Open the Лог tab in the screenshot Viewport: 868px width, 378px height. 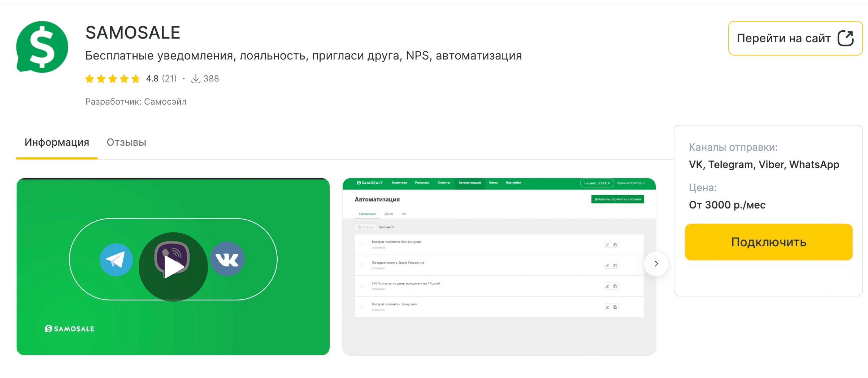pos(404,214)
